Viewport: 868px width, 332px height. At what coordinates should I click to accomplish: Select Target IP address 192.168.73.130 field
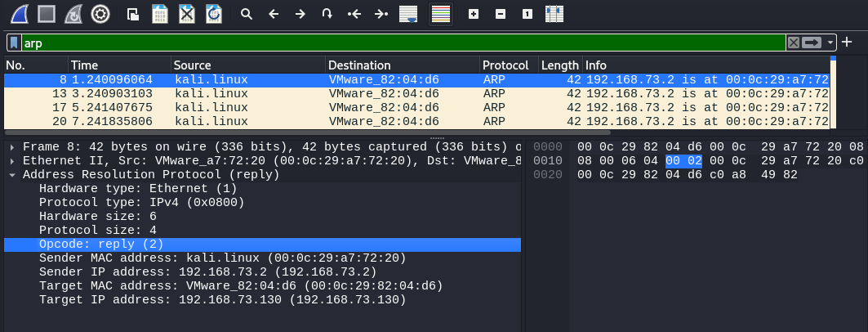pyautogui.click(x=262, y=300)
